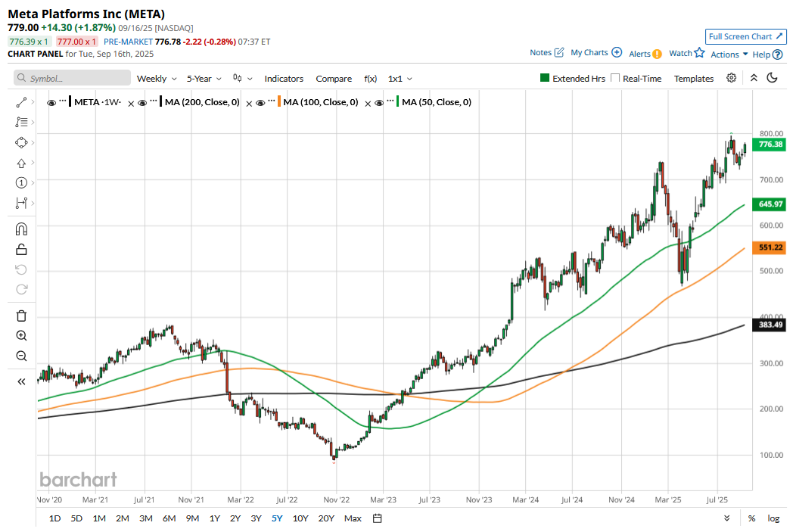Open the Full Screen Chart

tap(746, 36)
